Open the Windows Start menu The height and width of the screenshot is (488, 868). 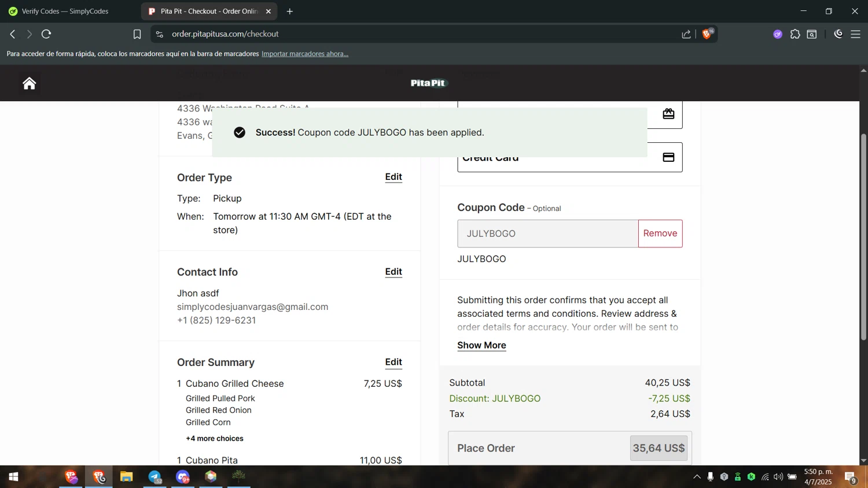pos(13,477)
